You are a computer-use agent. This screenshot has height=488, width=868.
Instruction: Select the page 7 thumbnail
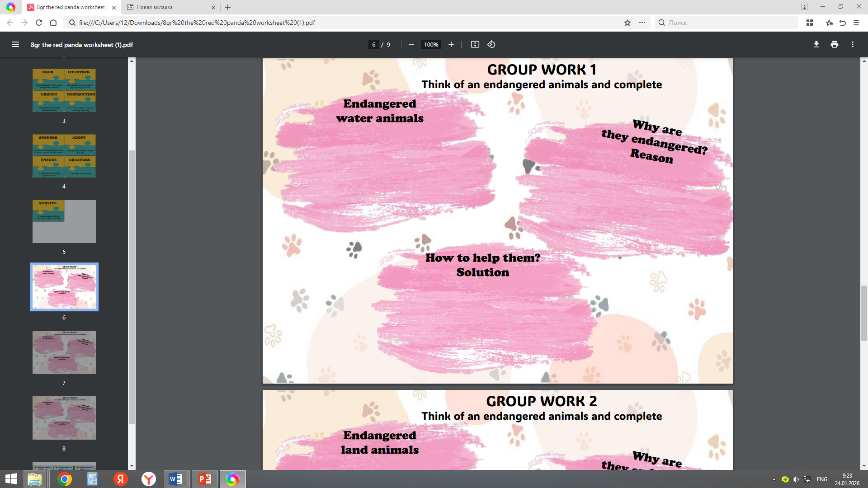click(64, 352)
